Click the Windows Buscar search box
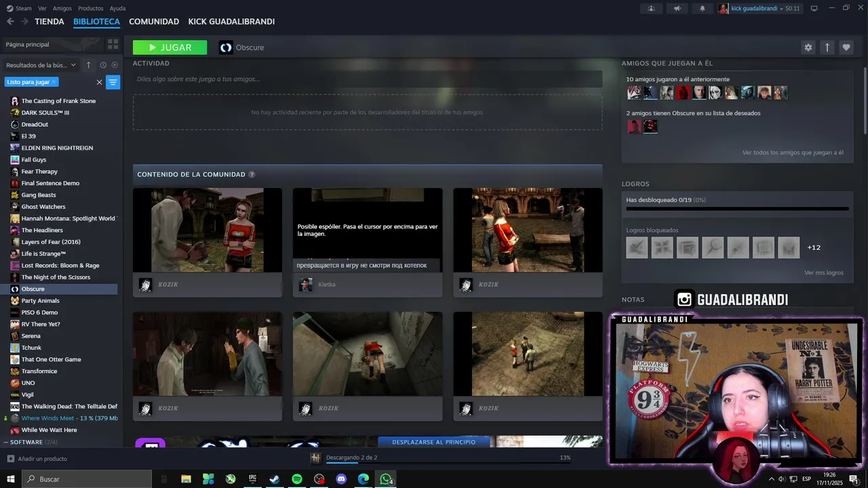Viewport: 868px width, 488px height. (x=87, y=479)
